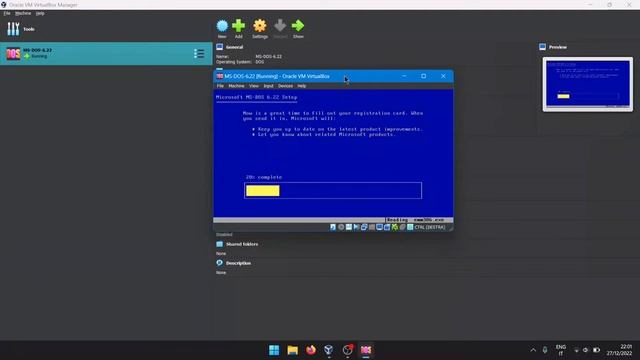Open File menu in the MS-DOS VM window
This screenshot has height=360, width=640.
click(220, 86)
